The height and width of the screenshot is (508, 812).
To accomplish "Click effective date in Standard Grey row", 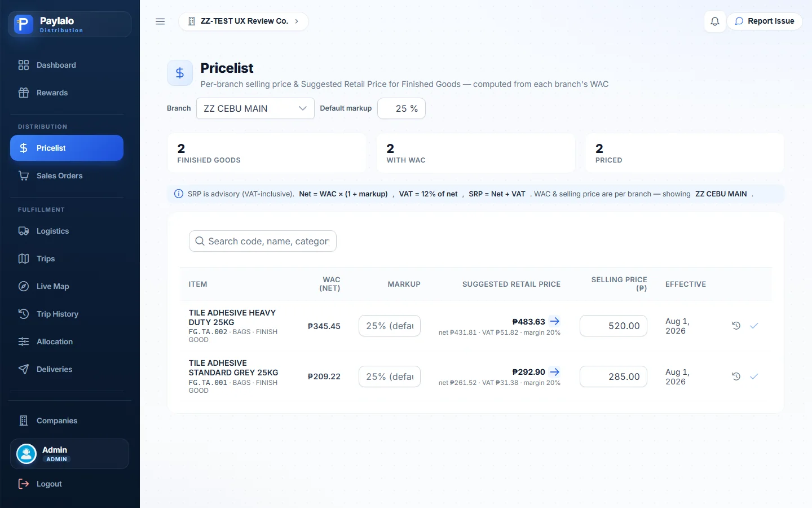I will point(677,376).
